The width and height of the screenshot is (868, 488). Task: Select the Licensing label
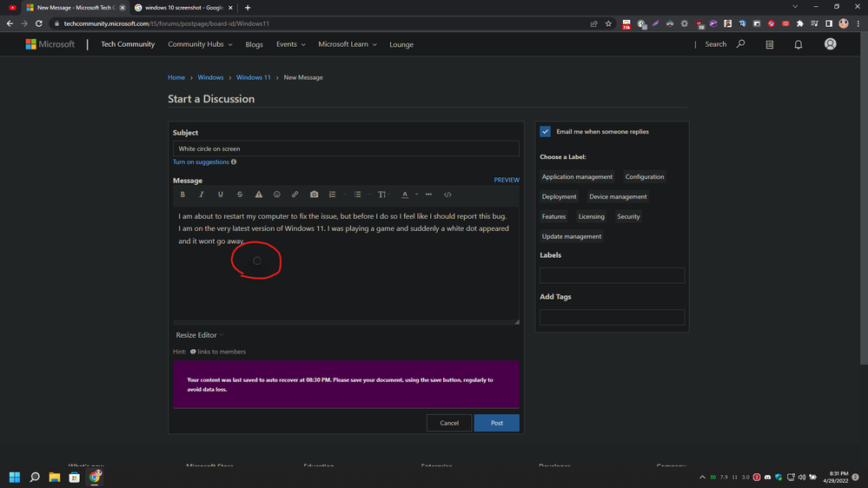(591, 217)
